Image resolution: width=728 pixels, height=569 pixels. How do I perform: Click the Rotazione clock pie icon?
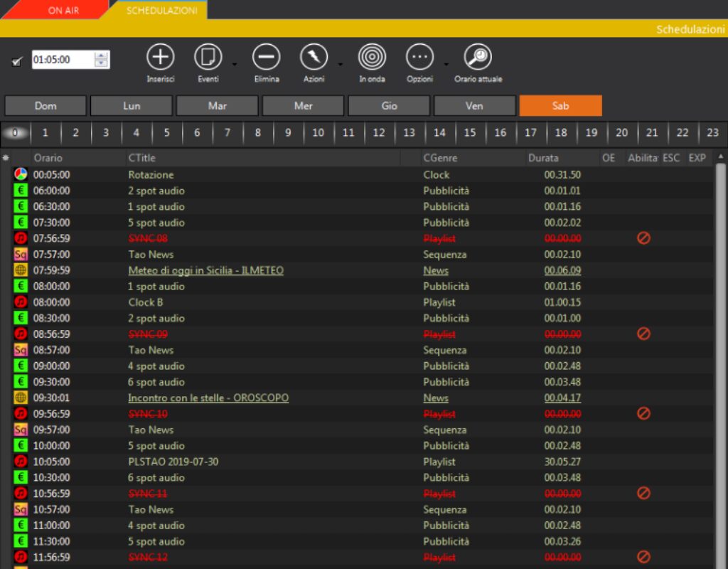(21, 174)
